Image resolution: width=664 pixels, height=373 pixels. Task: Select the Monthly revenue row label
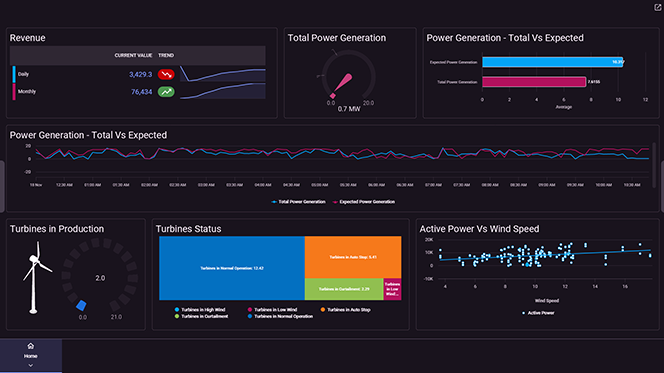coord(27,91)
